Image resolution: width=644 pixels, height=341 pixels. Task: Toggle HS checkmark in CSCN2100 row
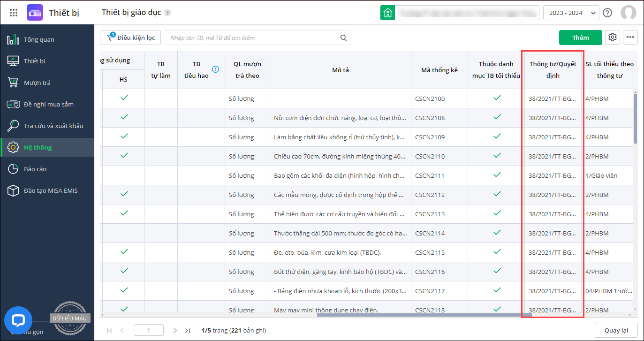tap(124, 98)
